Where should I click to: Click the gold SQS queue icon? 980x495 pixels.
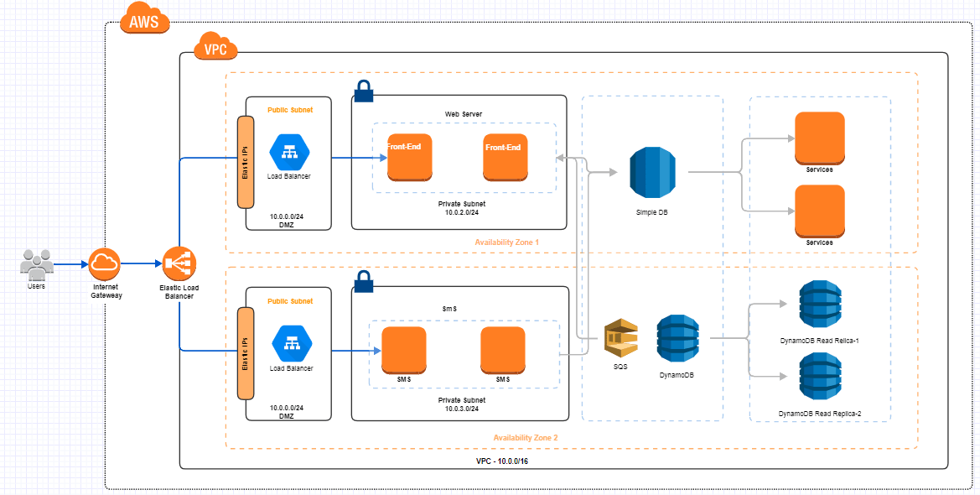(620, 340)
